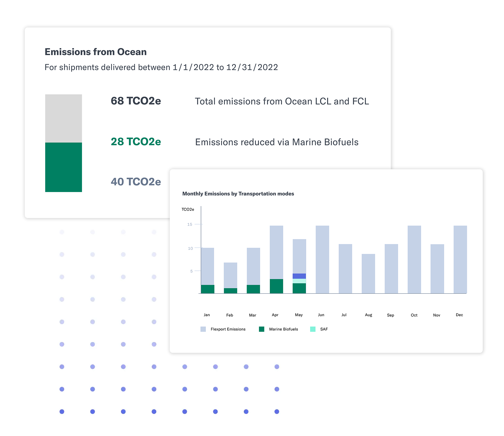This screenshot has width=504, height=436.
Task: Click the green portion of the vertical emissions bar
Action: (x=64, y=167)
